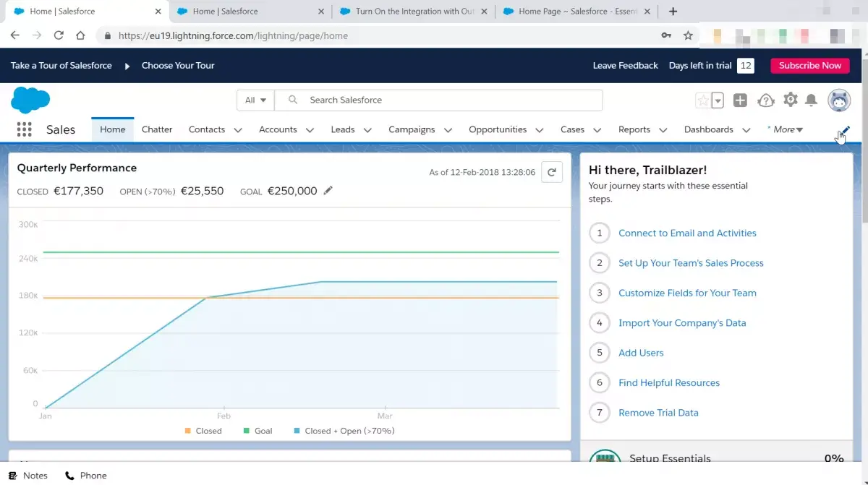
Task: Click the saved password key icon
Action: point(666,35)
